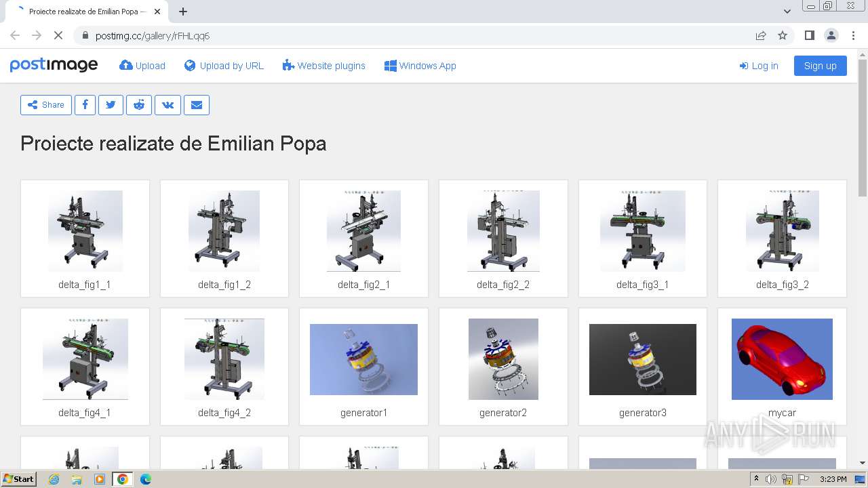Open delta_fig1_2 thumbnail

pyautogui.click(x=224, y=230)
